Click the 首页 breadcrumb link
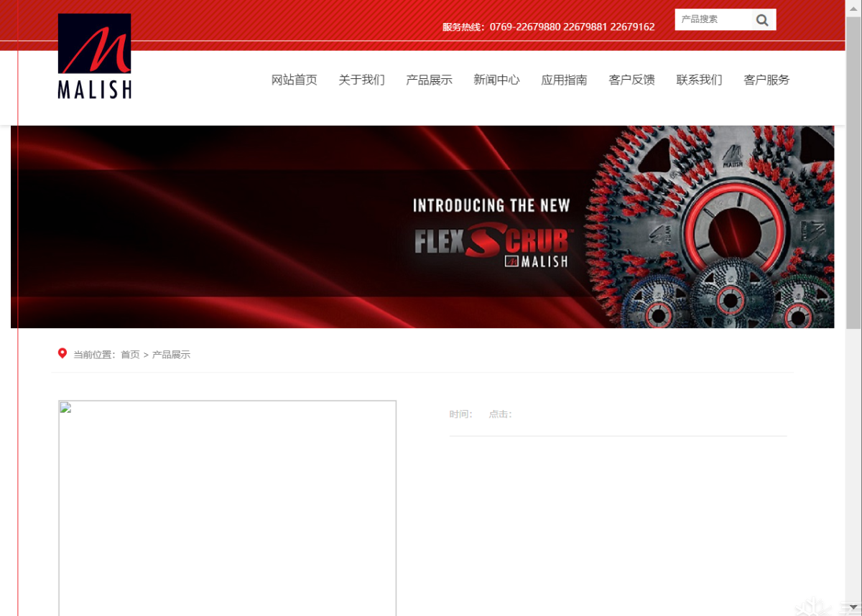The image size is (862, 616). [x=130, y=355]
